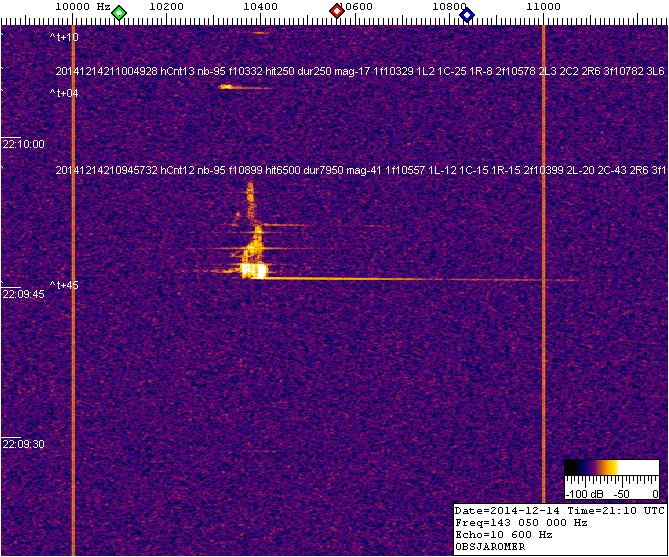The image size is (669, 557).
Task: Click the green diamond frequency marker
Action: pos(119,12)
